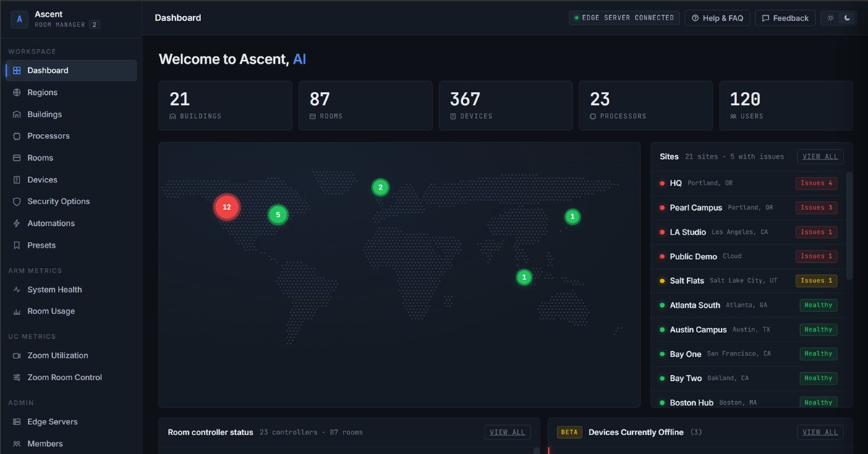Click the System Health pulse icon
Viewport: 868px width, 454px height.
click(x=17, y=290)
